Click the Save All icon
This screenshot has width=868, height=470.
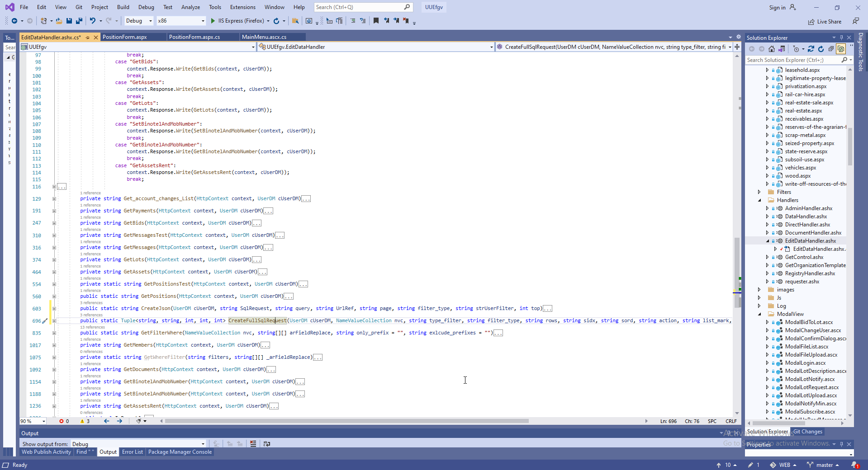pos(79,21)
